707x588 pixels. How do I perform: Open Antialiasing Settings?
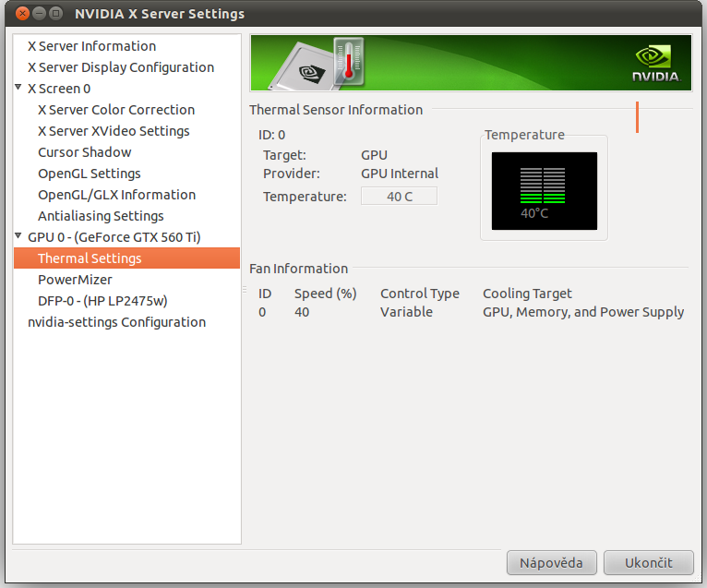101,216
